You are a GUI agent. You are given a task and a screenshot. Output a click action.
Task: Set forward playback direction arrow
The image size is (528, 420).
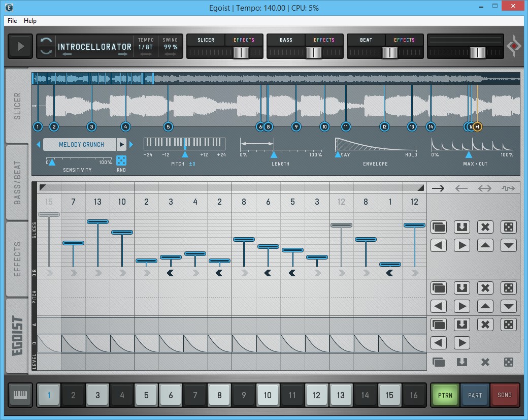(x=438, y=188)
